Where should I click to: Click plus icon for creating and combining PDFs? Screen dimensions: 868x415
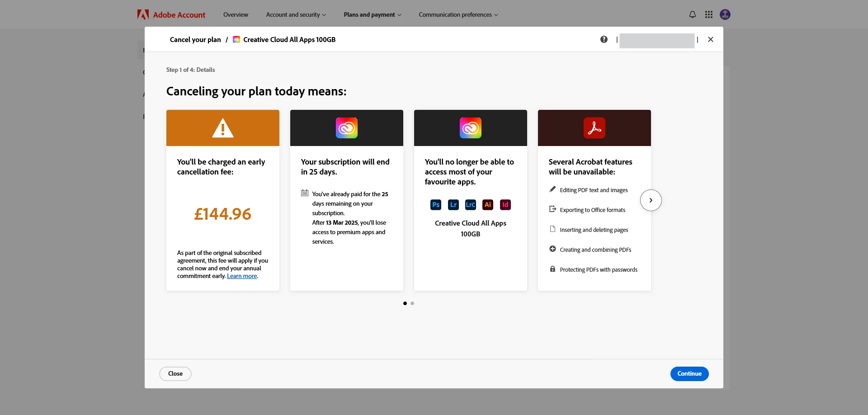pos(552,249)
